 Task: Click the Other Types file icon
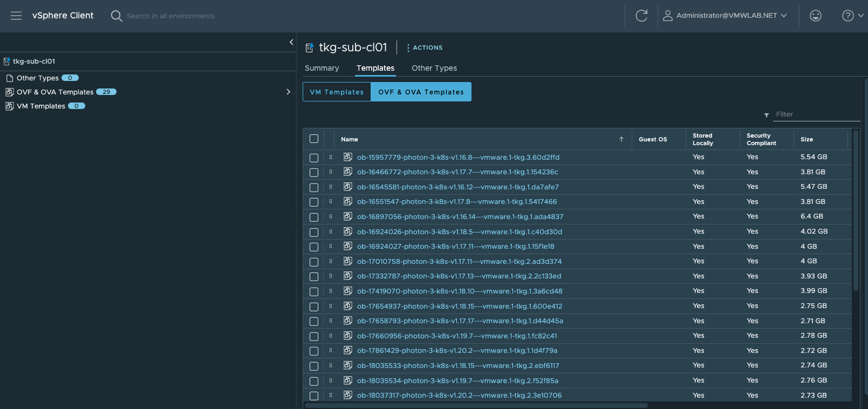[x=10, y=78]
